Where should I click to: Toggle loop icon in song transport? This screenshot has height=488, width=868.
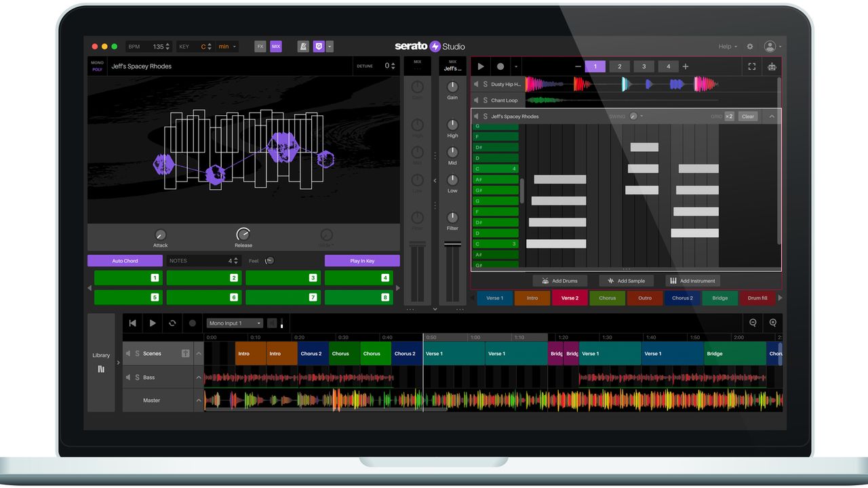172,323
